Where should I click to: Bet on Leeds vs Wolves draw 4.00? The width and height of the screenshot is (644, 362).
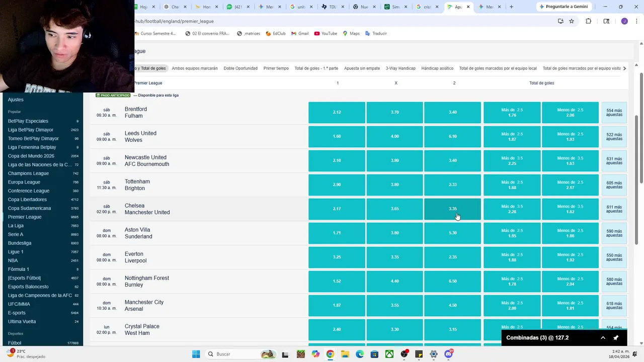coord(394,136)
